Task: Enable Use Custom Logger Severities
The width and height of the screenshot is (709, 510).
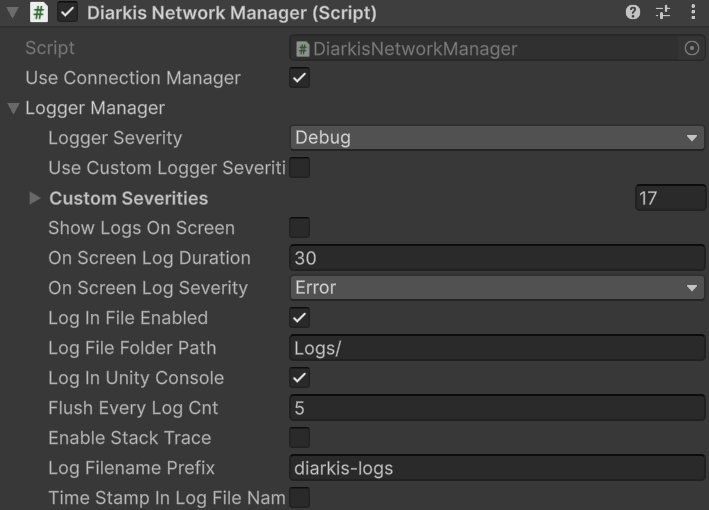Action: [x=299, y=168]
